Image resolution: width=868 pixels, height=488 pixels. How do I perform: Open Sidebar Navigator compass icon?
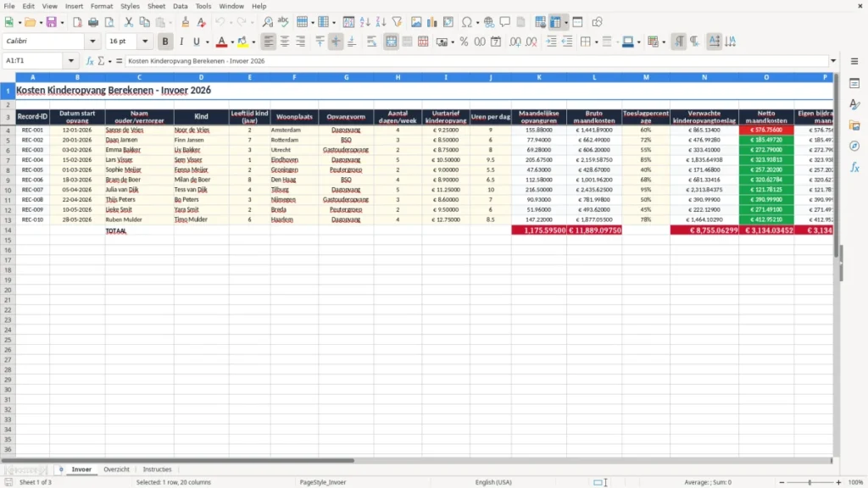[x=854, y=146]
